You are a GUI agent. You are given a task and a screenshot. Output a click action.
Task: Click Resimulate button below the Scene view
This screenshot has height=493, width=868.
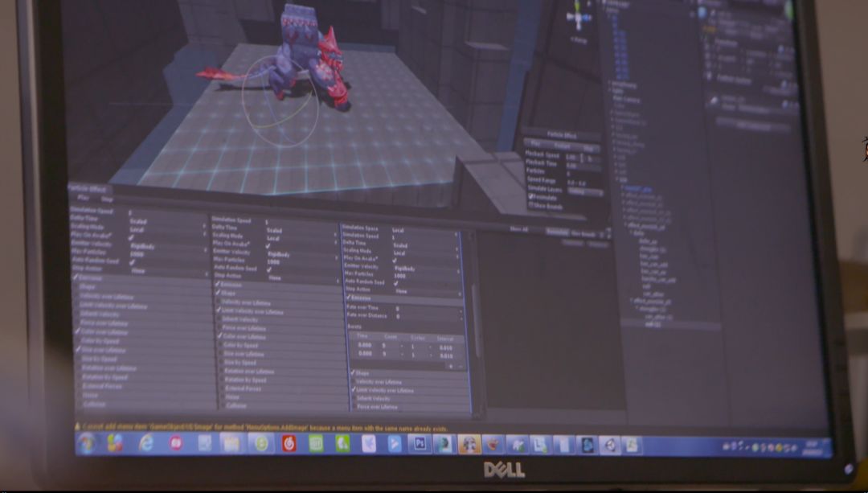(557, 232)
